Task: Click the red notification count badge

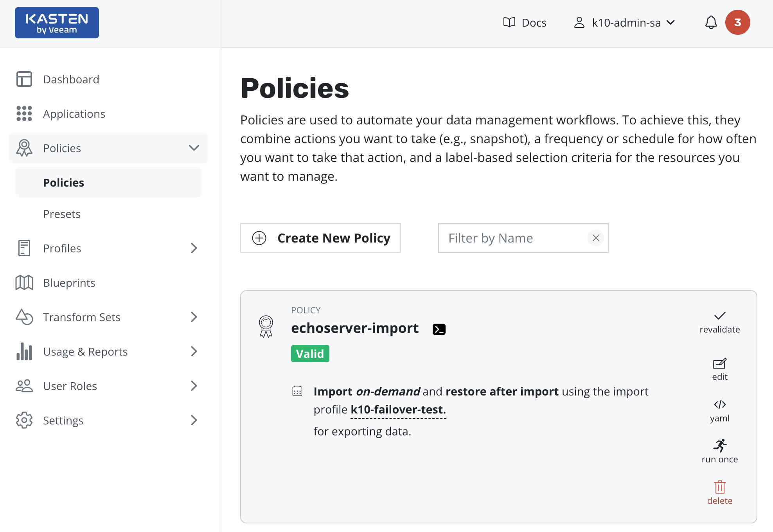Action: pyautogui.click(x=737, y=23)
